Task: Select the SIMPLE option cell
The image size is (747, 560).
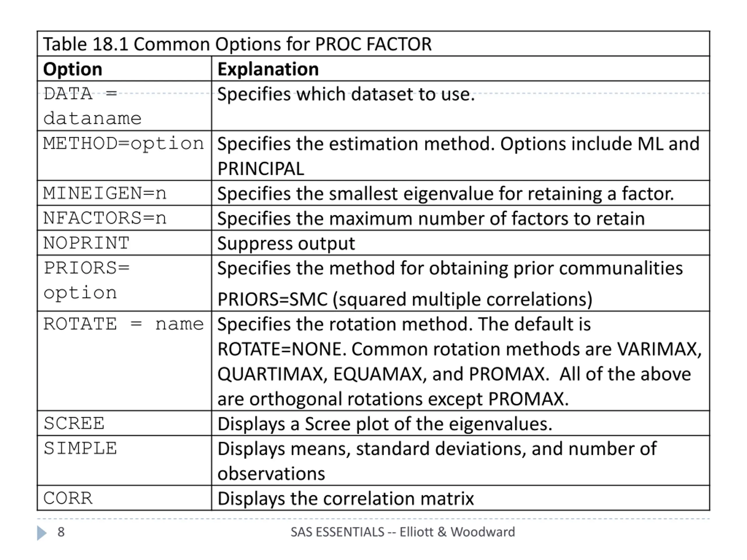Action: (124, 461)
